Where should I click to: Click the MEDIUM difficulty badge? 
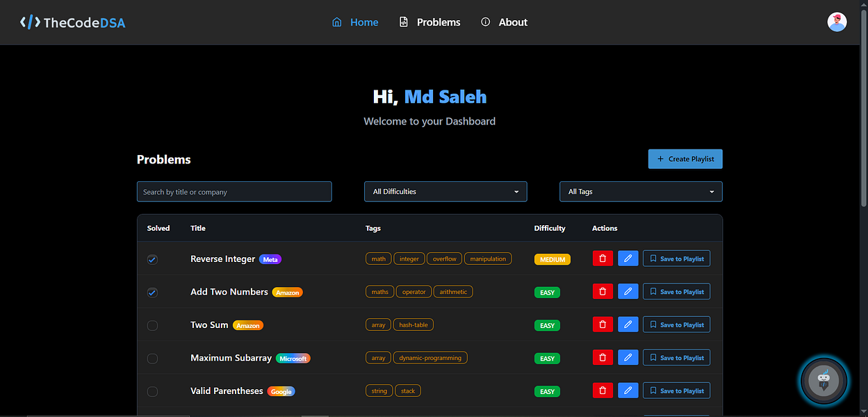click(552, 259)
